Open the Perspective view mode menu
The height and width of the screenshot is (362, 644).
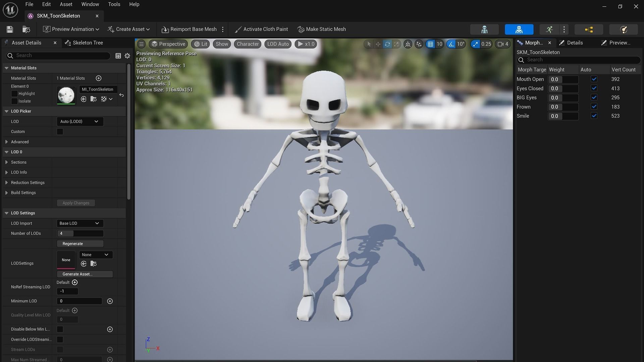point(168,44)
